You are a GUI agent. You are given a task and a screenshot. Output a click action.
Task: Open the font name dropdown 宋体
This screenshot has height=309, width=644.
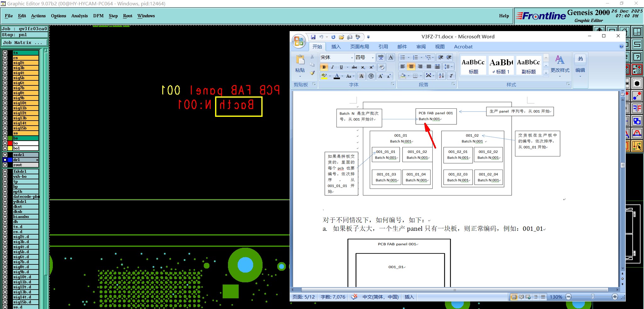click(352, 57)
